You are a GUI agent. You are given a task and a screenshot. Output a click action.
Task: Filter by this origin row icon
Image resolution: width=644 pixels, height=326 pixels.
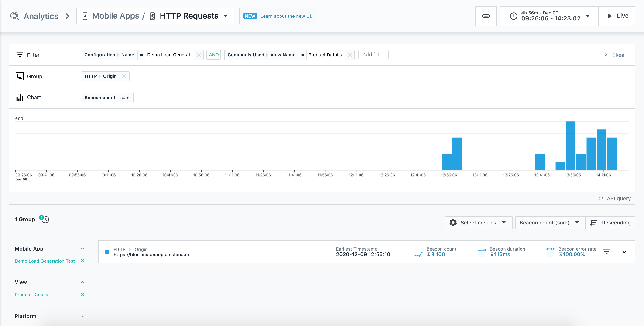click(606, 252)
